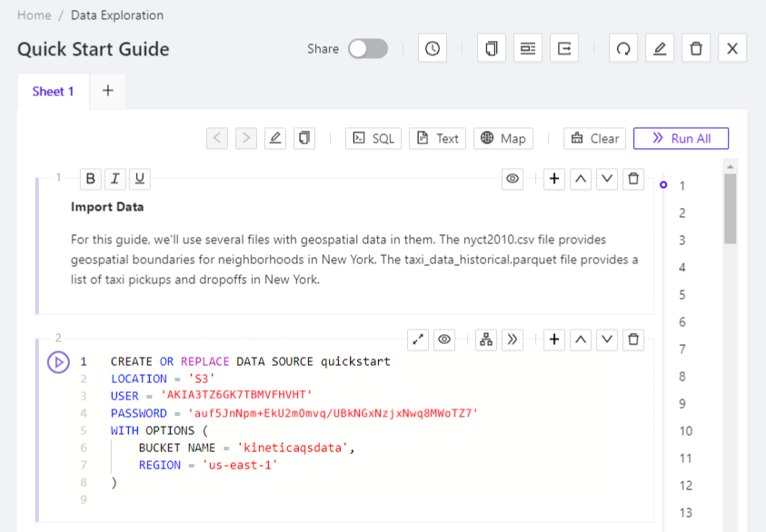Toggle visibility eye on Import Data block

click(513, 179)
